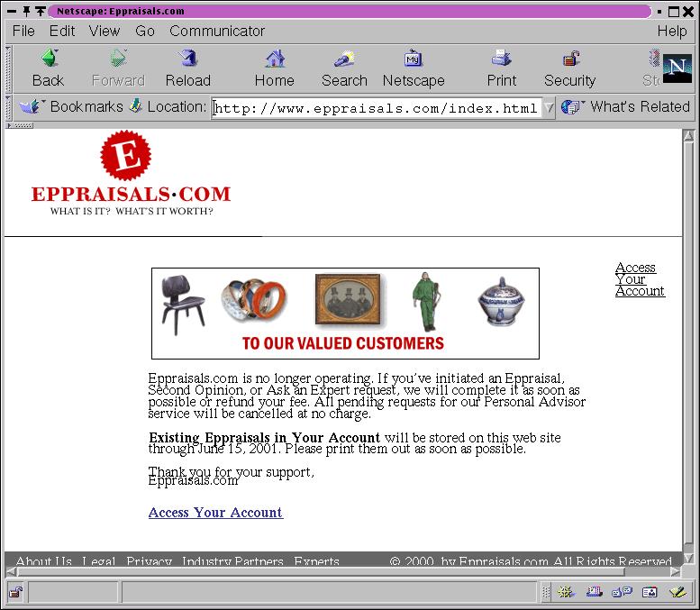The width and height of the screenshot is (700, 610).
Task: Click the vertical scrollbar up arrow
Action: pos(688,136)
